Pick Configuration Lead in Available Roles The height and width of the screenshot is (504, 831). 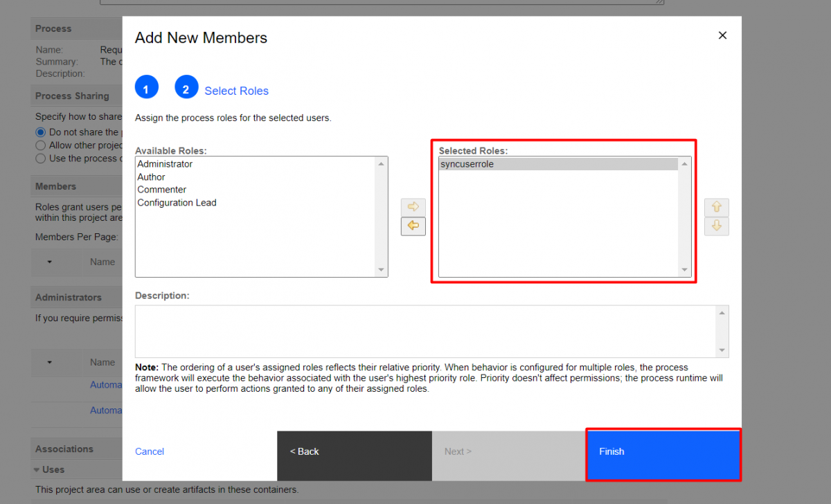177,203
